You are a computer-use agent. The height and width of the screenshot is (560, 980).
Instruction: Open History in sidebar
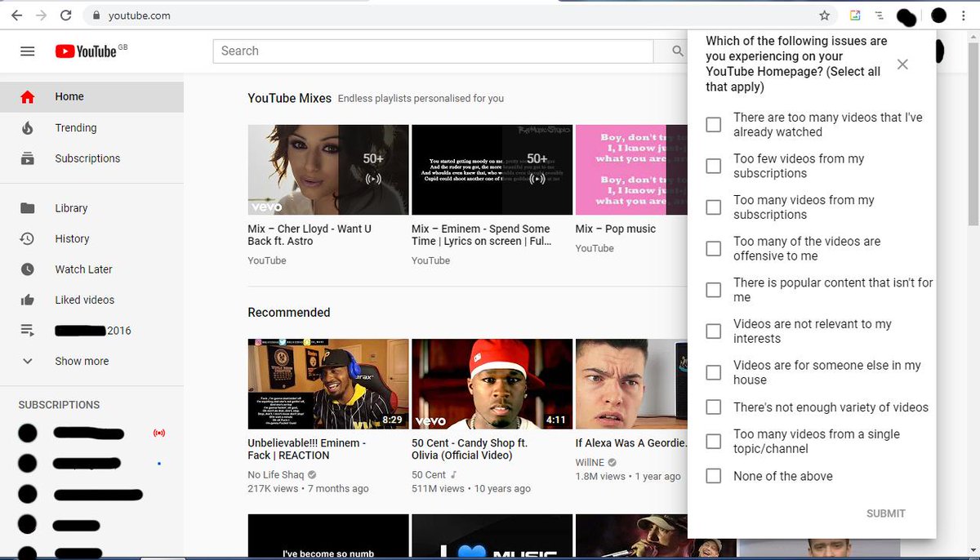point(91,238)
